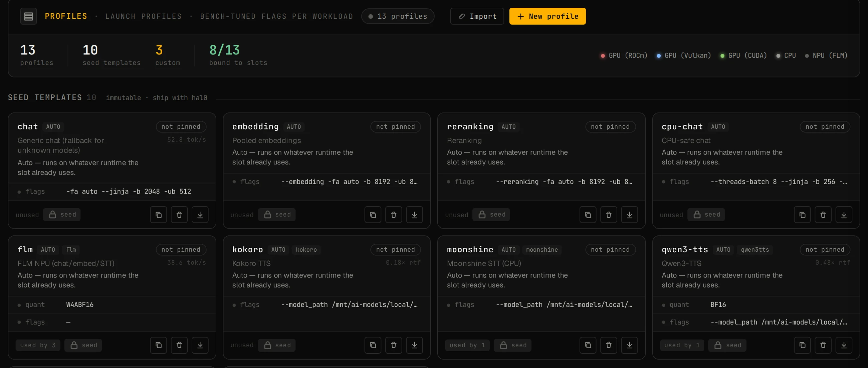Export the kokoro profile
868x368 pixels.
click(x=414, y=345)
